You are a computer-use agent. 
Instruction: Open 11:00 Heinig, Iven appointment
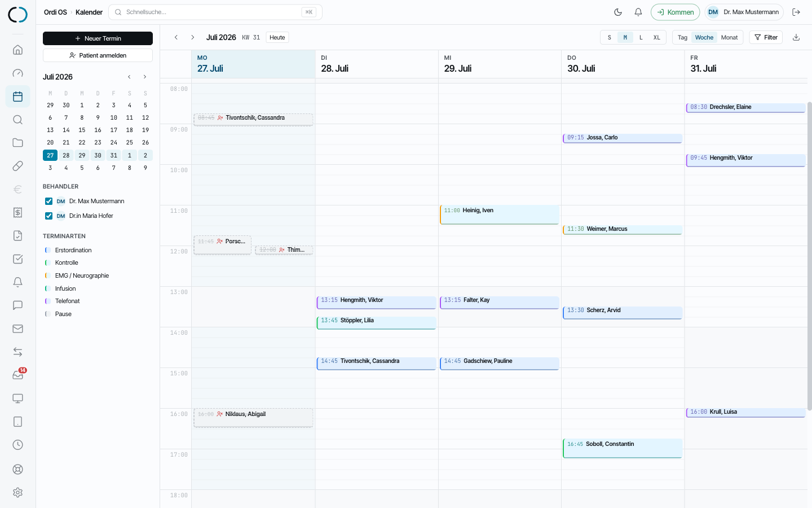pos(500,214)
